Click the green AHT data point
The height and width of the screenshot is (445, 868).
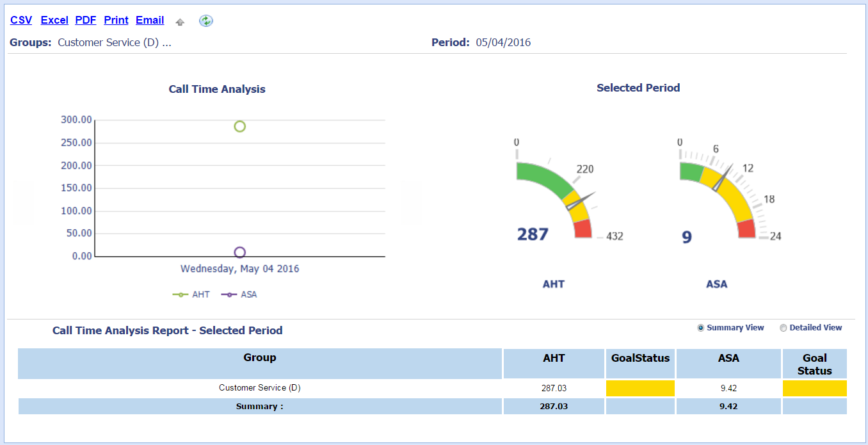click(239, 126)
